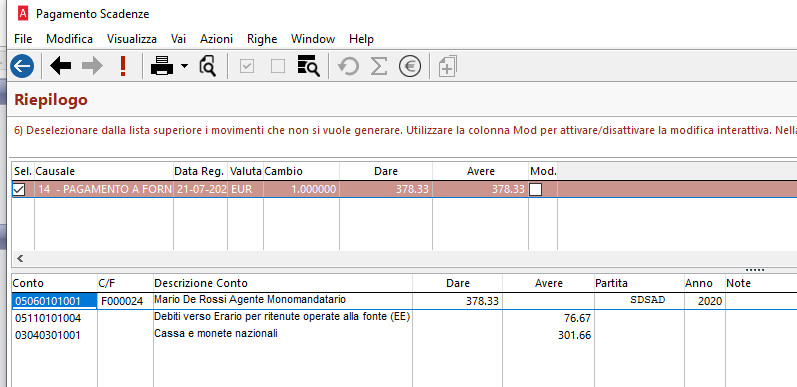Screen dimensions: 797x387
Task: Click the upper list scroll left arrow
Action: 20,258
